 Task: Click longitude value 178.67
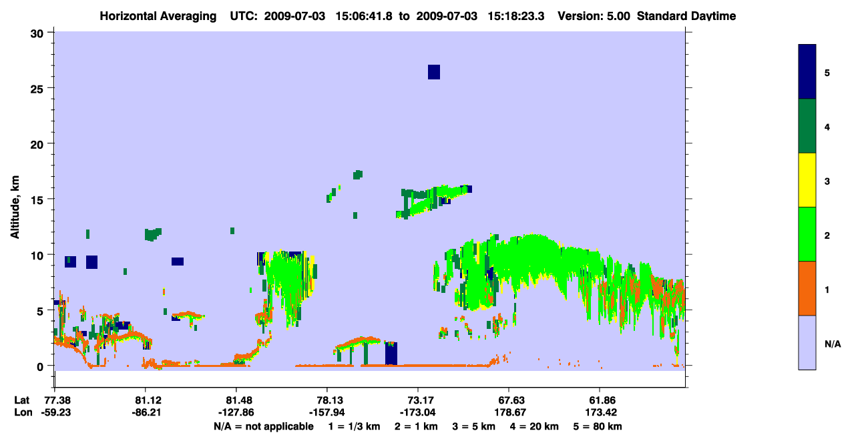(509, 412)
